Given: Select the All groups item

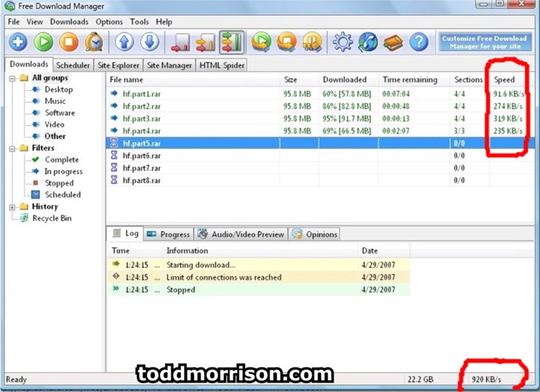Looking at the screenshot, I should (x=50, y=78).
